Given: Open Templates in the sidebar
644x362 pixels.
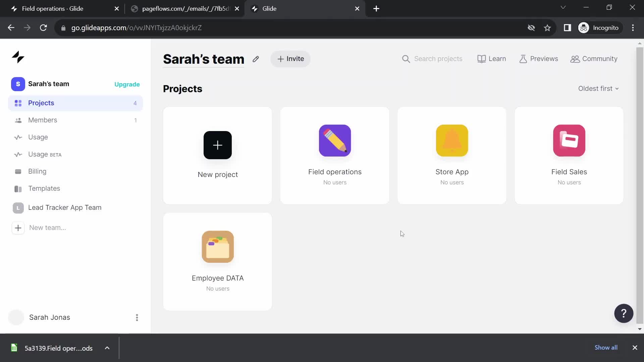Looking at the screenshot, I should 75,189.
